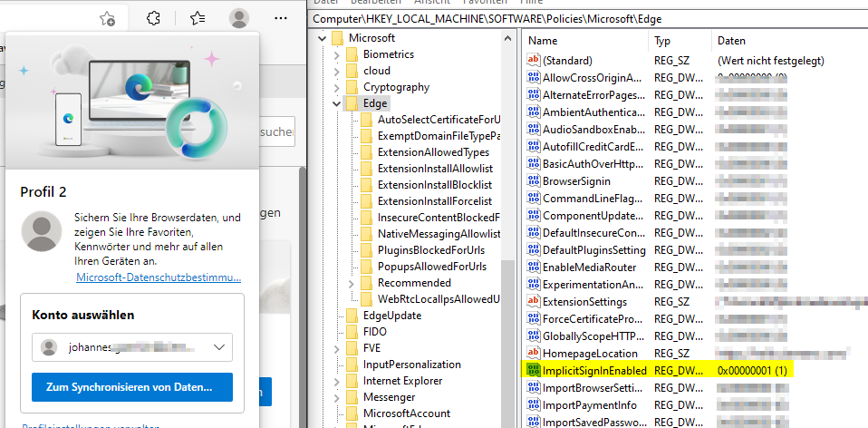Viewport: 868px width, 428px height.
Task: Select the ExtensionInstallAllowlist subkey
Action: coord(435,169)
